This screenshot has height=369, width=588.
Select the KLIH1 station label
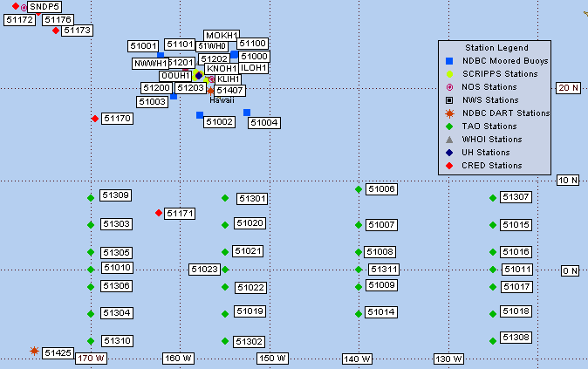coord(228,79)
